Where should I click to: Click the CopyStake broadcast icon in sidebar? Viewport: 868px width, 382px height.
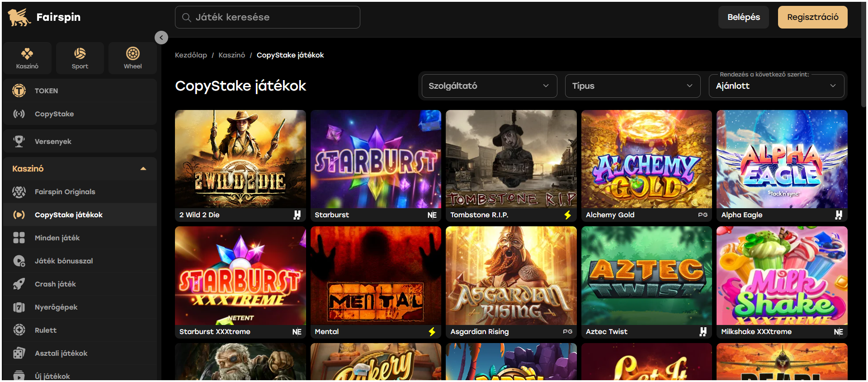(19, 114)
